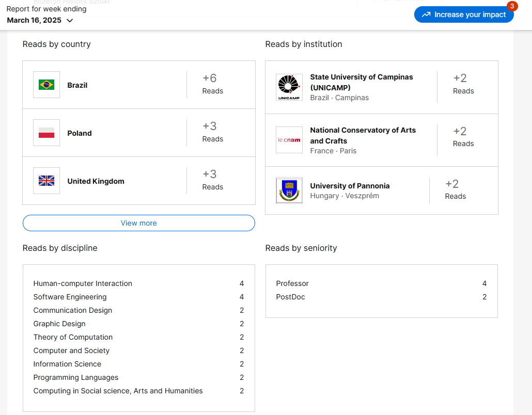Open State University of Campinas link
The image size is (532, 415).
click(361, 82)
